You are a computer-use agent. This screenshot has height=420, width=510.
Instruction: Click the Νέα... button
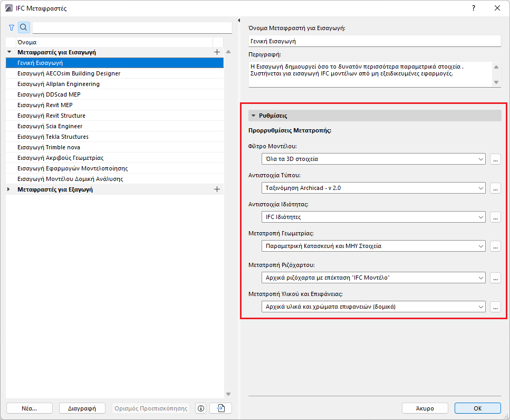point(30,408)
